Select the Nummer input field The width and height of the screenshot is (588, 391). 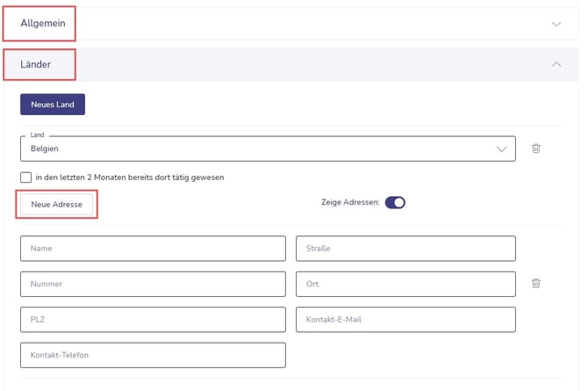153,284
